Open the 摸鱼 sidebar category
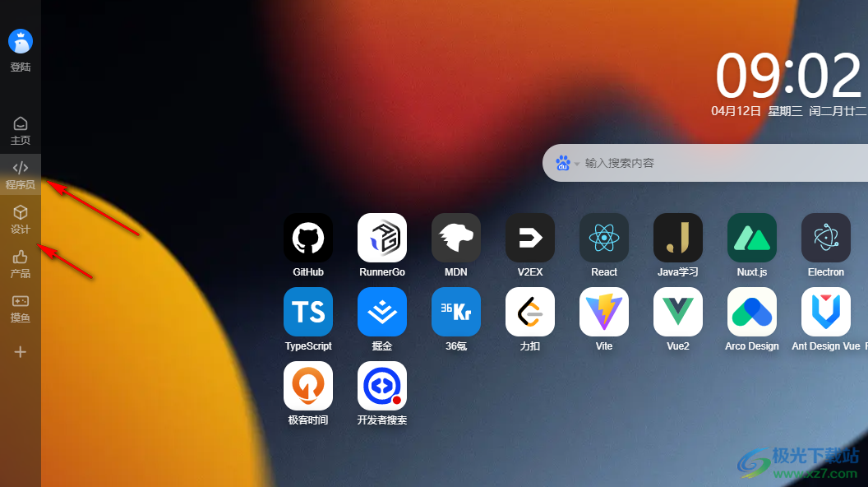 click(21, 308)
